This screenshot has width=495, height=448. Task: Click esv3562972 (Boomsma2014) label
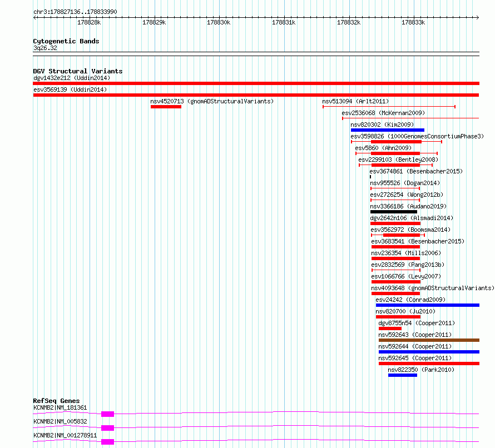pyautogui.click(x=410, y=230)
